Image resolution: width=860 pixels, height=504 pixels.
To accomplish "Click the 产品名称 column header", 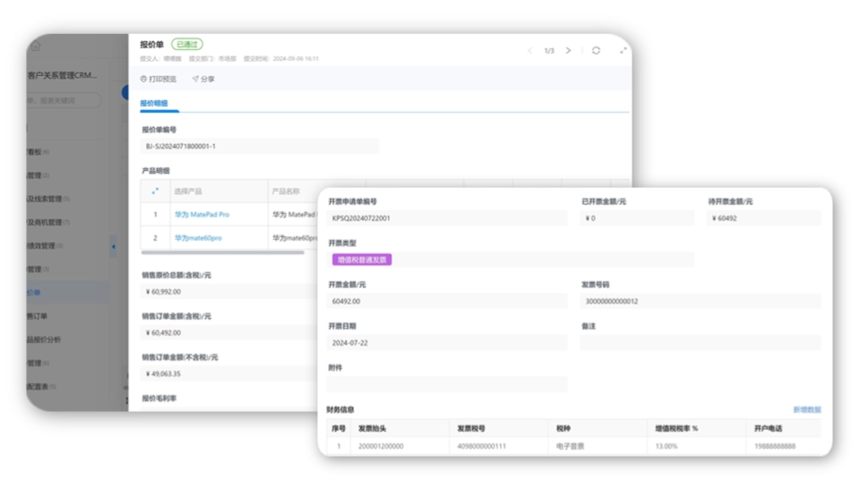I will tap(286, 192).
